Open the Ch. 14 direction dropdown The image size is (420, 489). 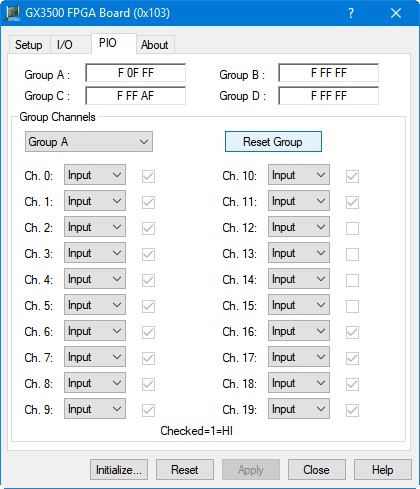tap(299, 278)
